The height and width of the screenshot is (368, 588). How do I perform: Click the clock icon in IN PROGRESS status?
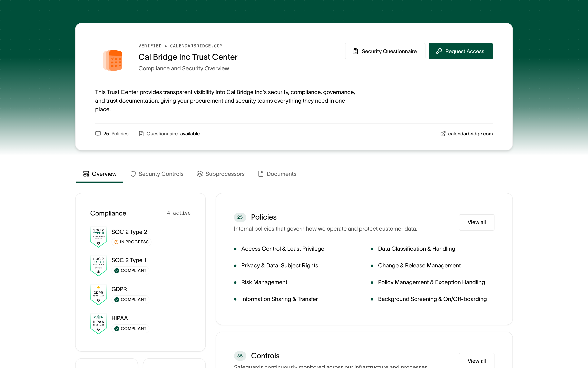[116, 242]
